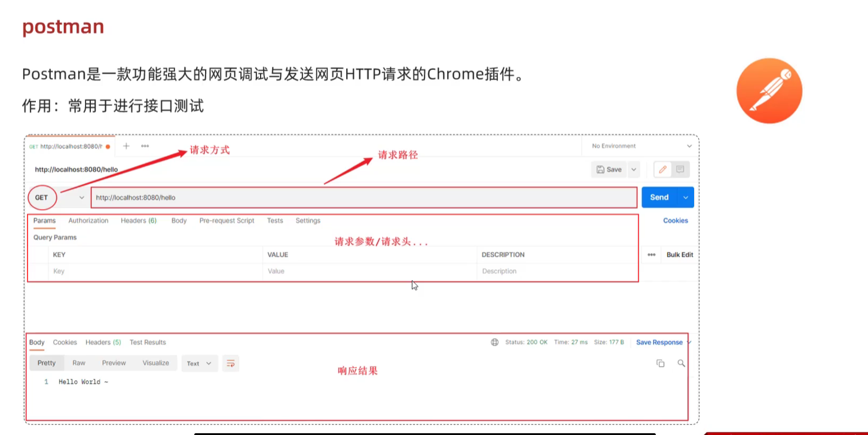The width and height of the screenshot is (868, 435).
Task: Select the Visualize view button
Action: (155, 363)
